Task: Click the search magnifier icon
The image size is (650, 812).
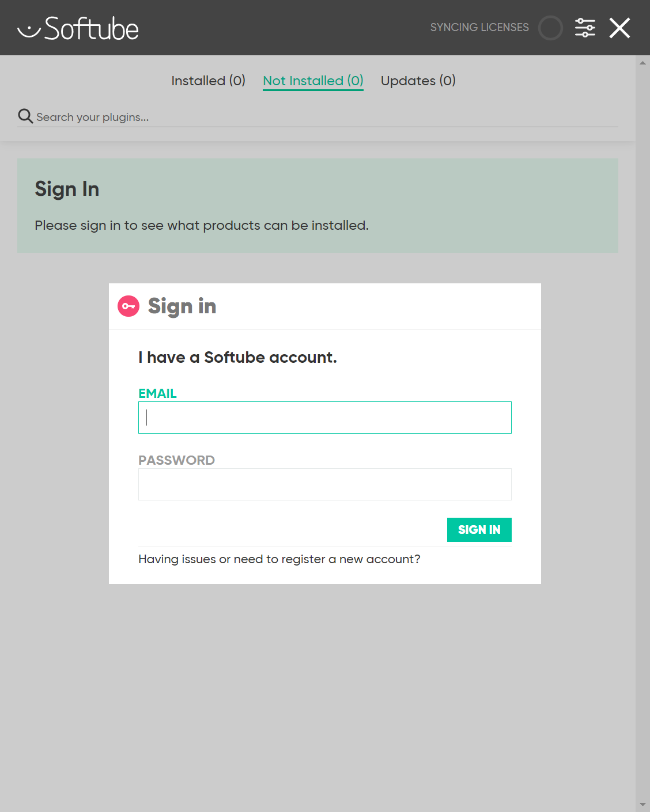Action: pos(25,116)
